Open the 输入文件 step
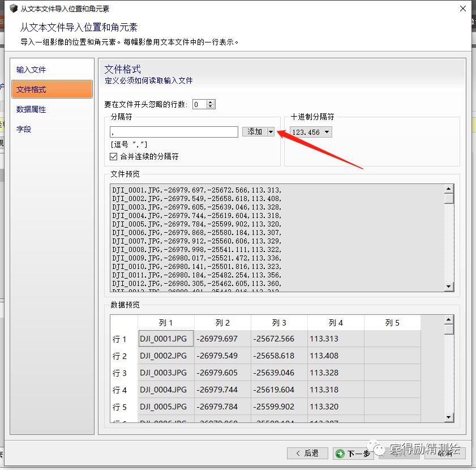 tap(31, 70)
